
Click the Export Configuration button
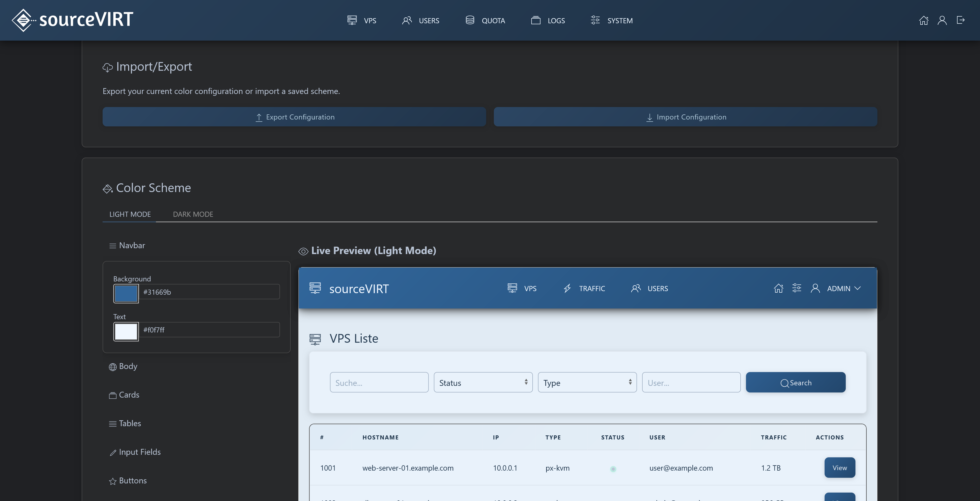[x=294, y=117]
